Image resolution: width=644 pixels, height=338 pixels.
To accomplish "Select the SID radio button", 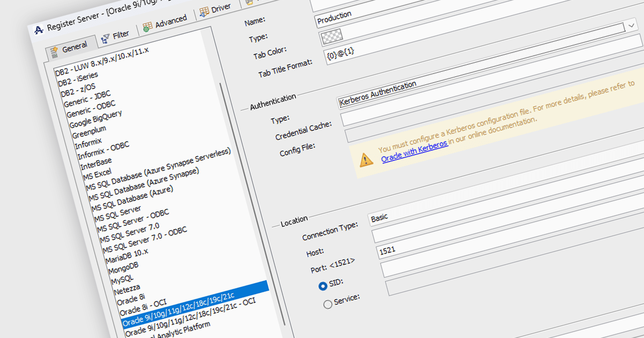I will 323,286.
